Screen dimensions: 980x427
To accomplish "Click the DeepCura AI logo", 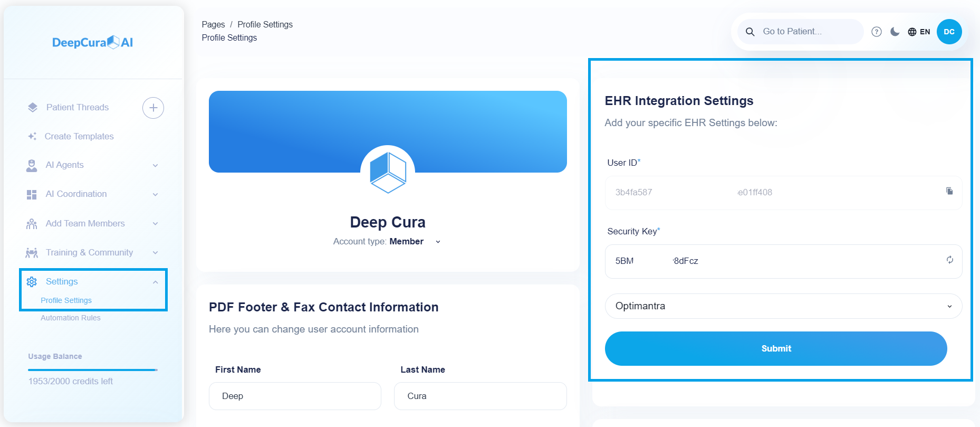I will pyautogui.click(x=93, y=42).
